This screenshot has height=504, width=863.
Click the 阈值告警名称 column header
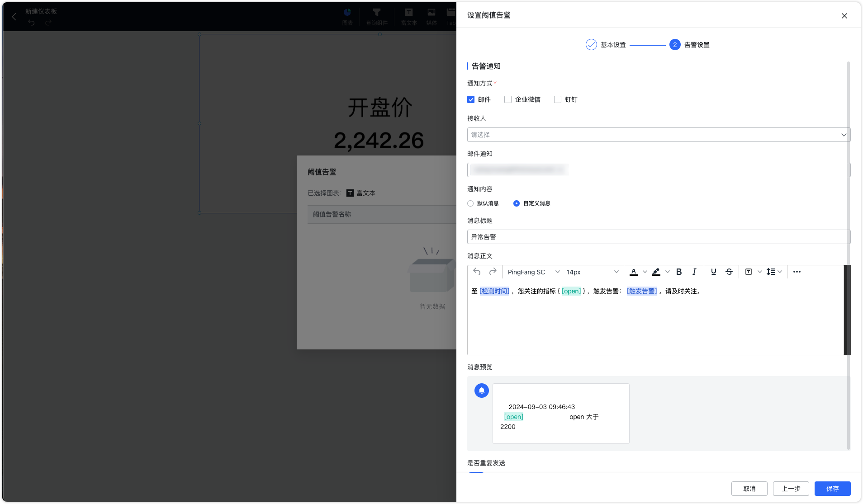[x=332, y=214]
